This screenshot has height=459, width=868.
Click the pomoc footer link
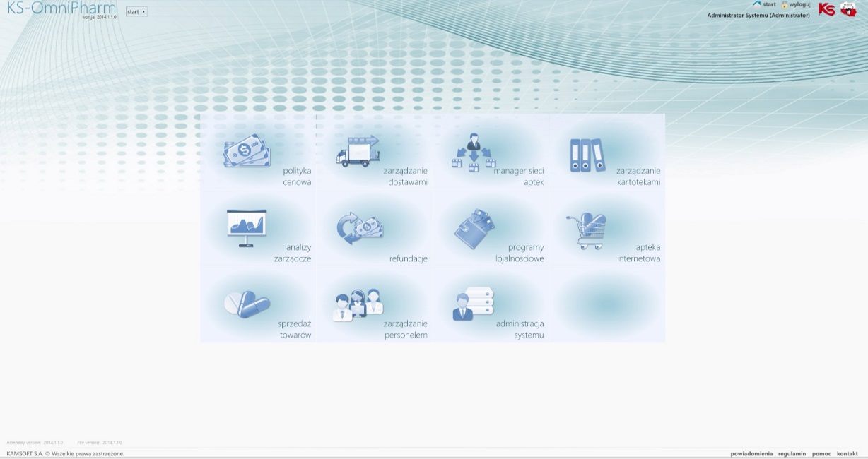(x=821, y=453)
